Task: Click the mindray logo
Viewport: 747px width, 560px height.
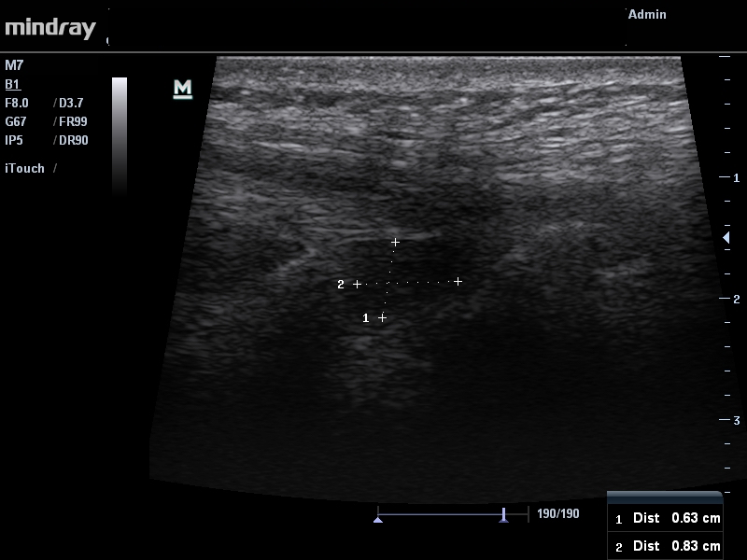Action: (x=50, y=28)
